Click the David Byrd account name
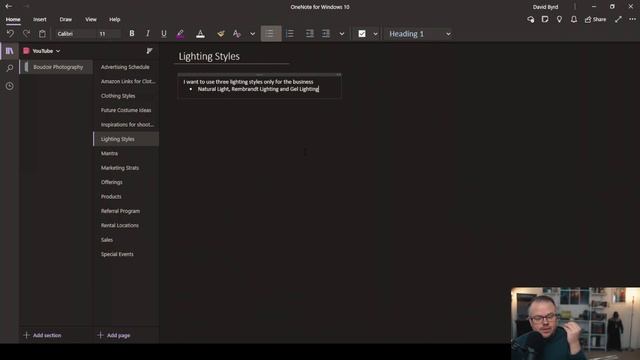Viewport: 640px width, 360px height. [545, 7]
